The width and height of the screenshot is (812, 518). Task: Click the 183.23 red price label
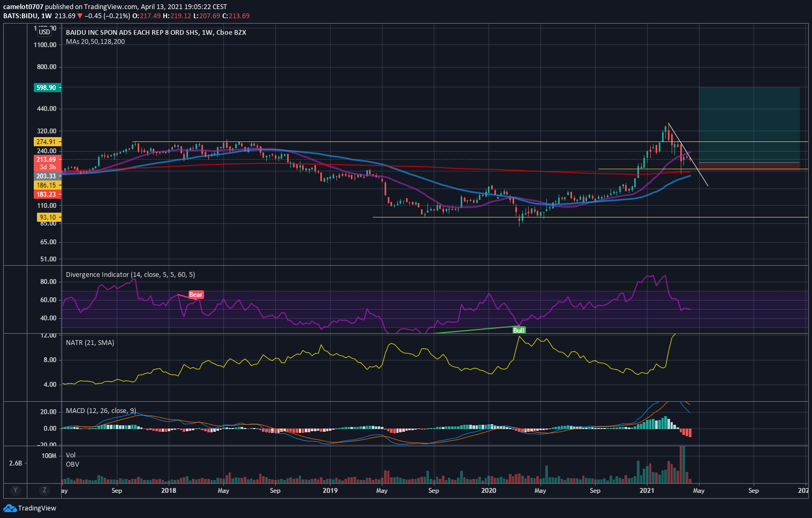[x=47, y=194]
